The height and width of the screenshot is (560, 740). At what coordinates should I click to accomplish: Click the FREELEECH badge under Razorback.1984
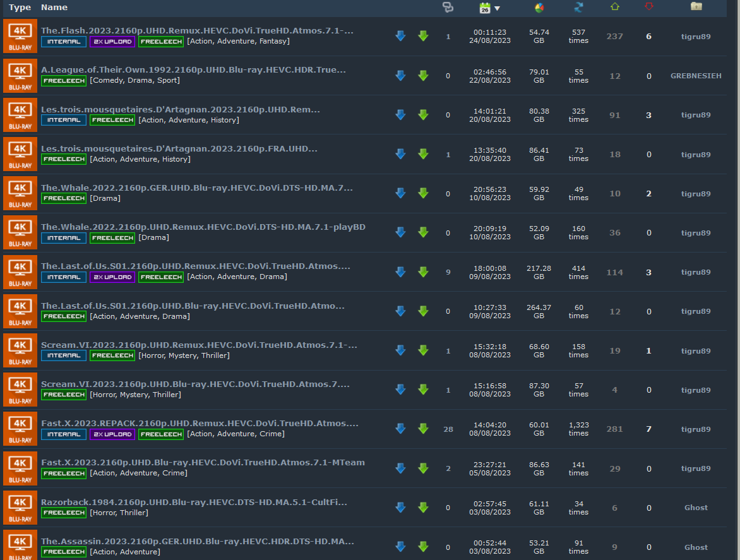click(x=64, y=513)
